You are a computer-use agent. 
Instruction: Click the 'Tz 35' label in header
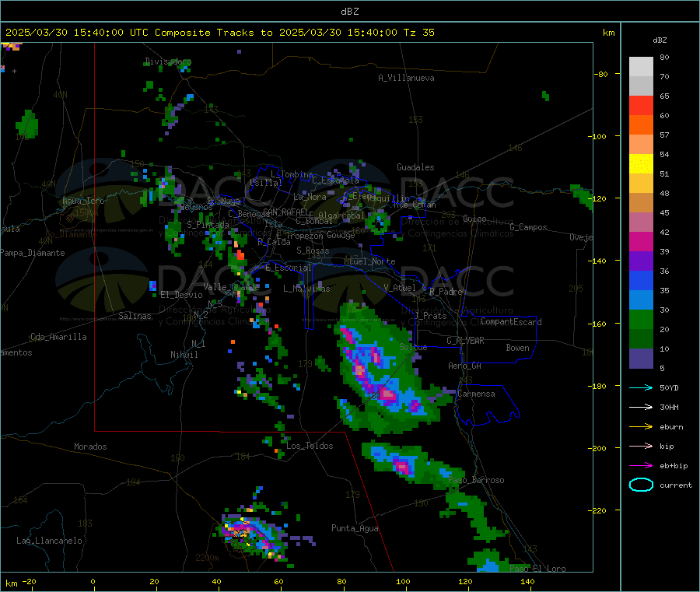point(418,33)
